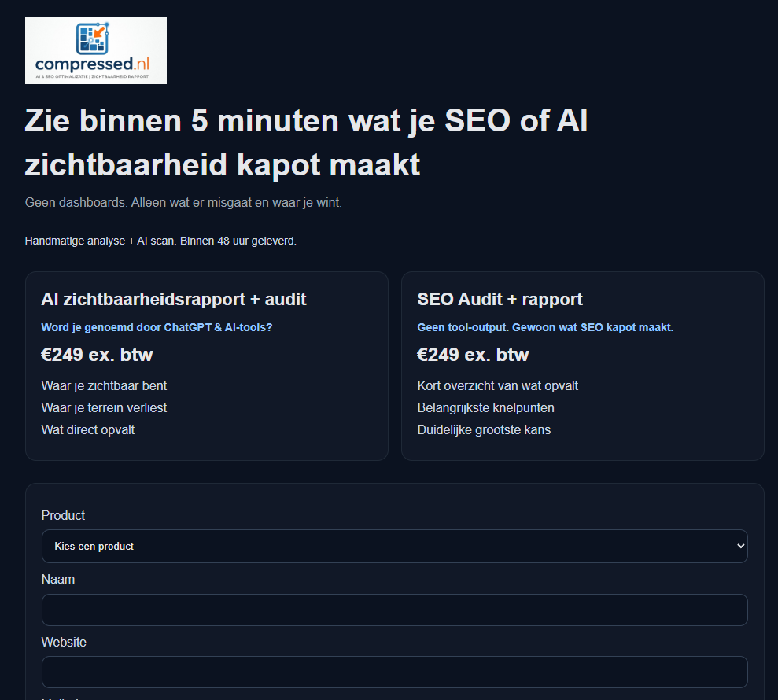Click the compressed.nl logo image

coord(96,50)
